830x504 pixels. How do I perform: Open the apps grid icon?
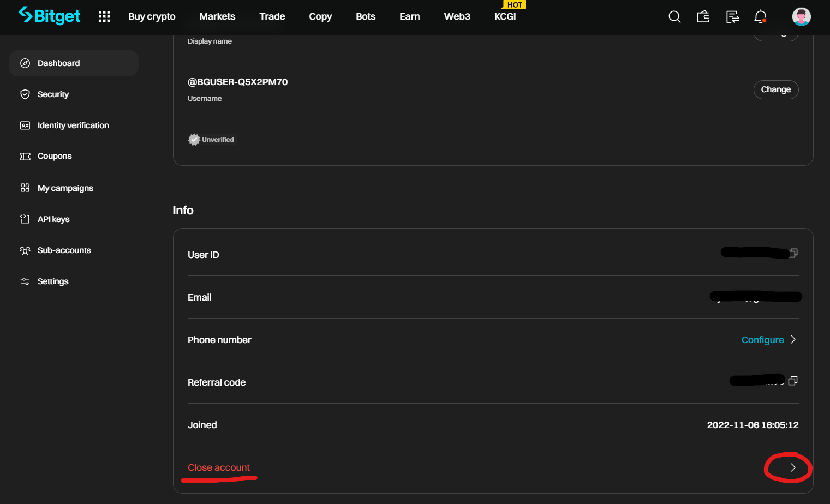[104, 17]
